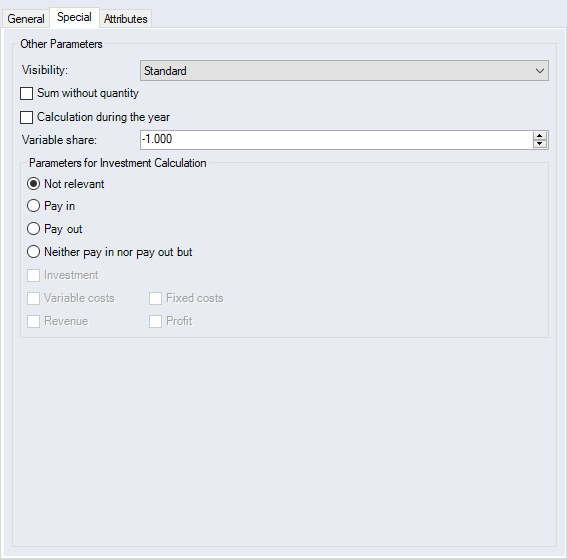Increase Variable share with up arrow
Viewport: 567px width, 559px height.
click(x=540, y=136)
